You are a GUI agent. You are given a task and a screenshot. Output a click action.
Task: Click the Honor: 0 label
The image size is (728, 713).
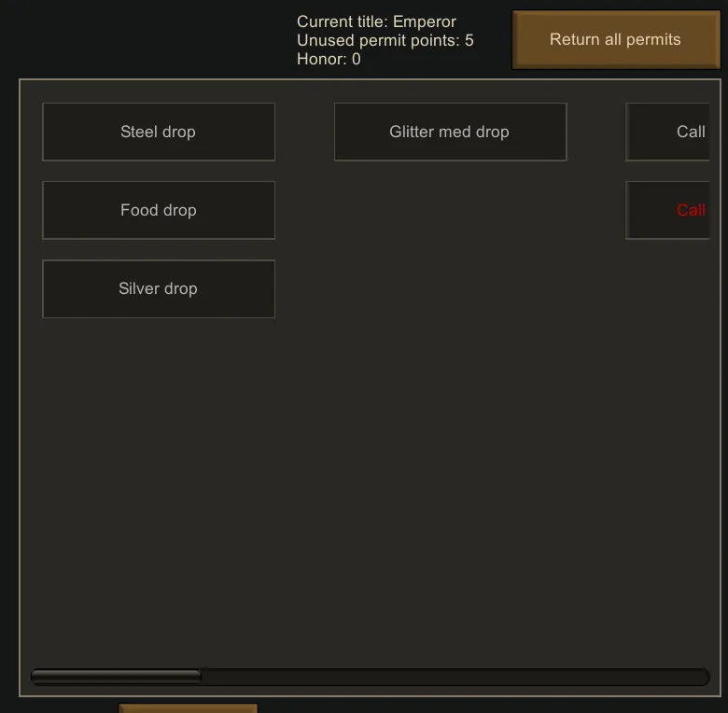pyautogui.click(x=329, y=59)
